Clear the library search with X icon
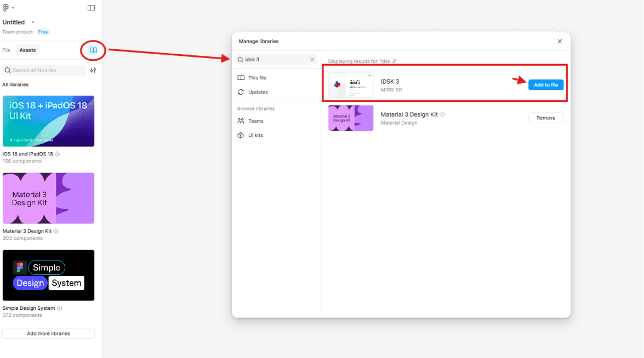Screen dimensions: 644x358 click(312, 60)
